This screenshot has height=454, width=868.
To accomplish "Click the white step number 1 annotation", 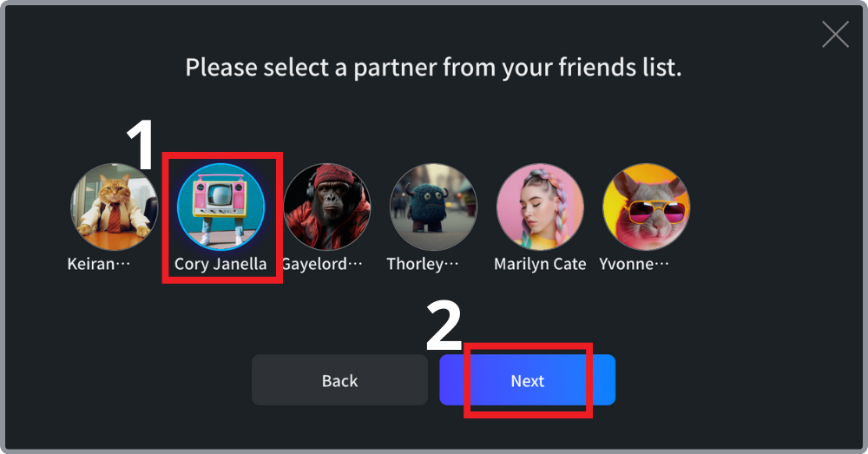I will pos(142,144).
